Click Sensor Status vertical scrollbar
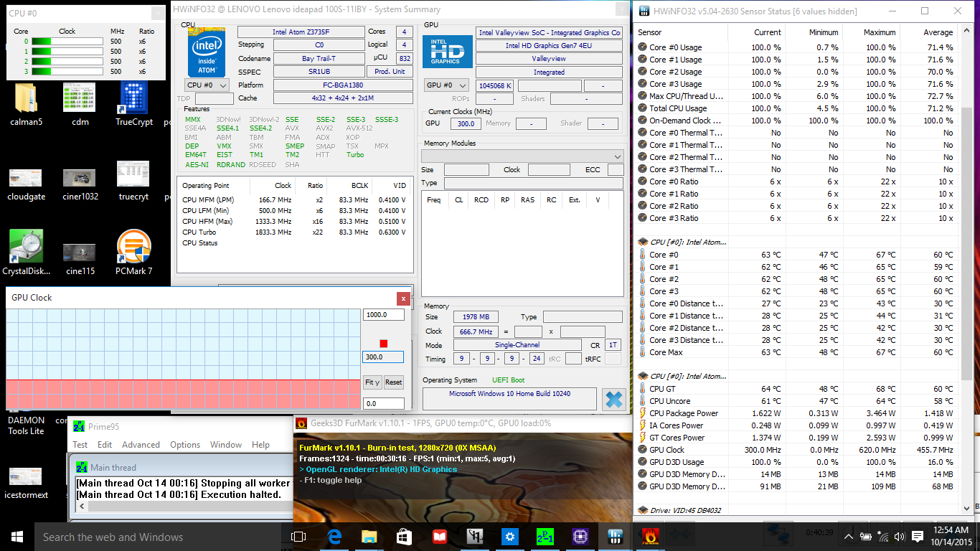The image size is (980, 551). tap(967, 244)
